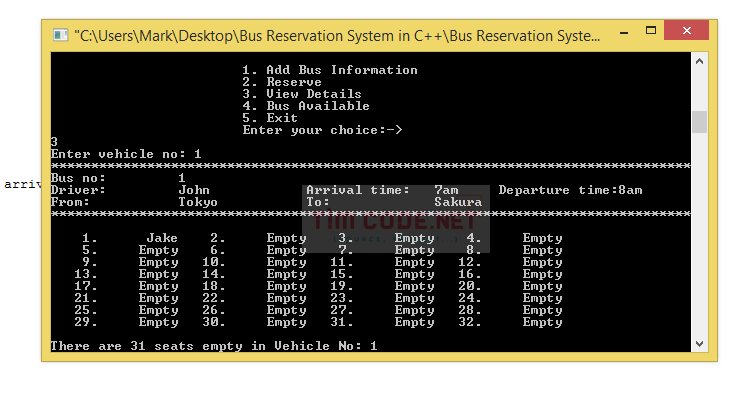Click the 'Enter your choice:->' prompt
Viewport: 752px width, 397px height.
[x=322, y=130]
